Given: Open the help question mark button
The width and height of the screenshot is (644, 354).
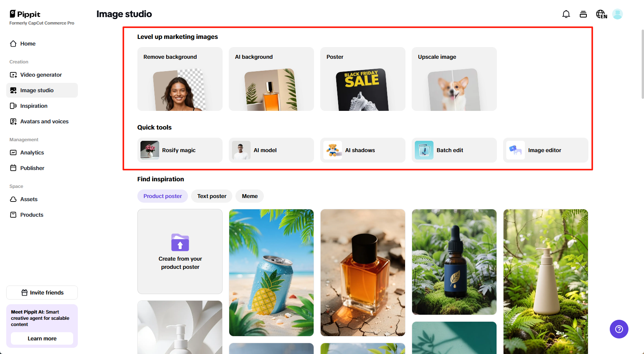Looking at the screenshot, I should [x=619, y=329].
